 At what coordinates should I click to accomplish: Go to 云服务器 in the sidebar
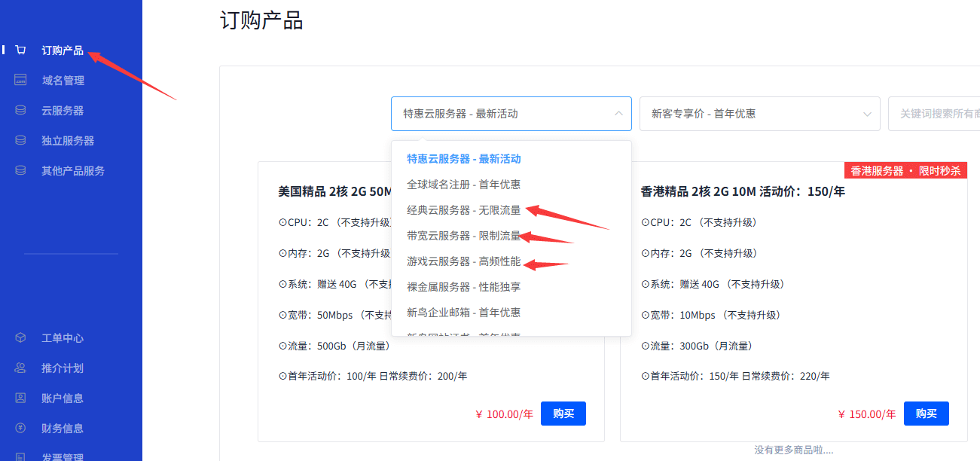[x=63, y=111]
